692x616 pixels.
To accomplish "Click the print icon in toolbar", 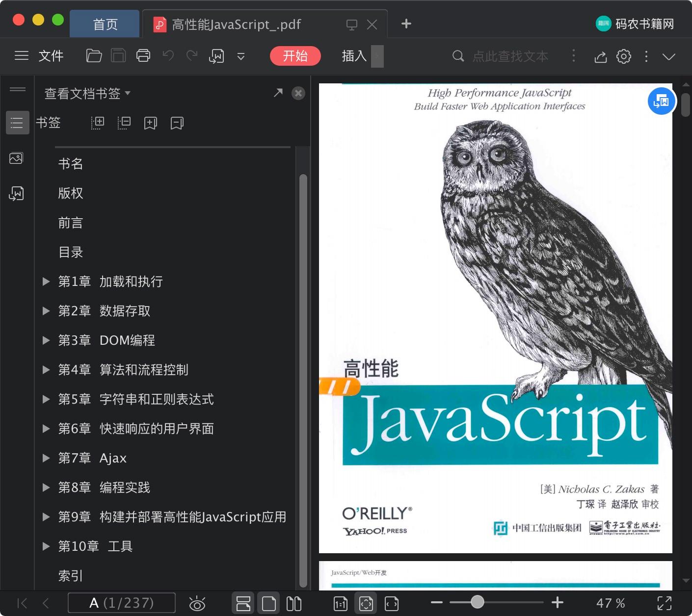I will point(143,56).
